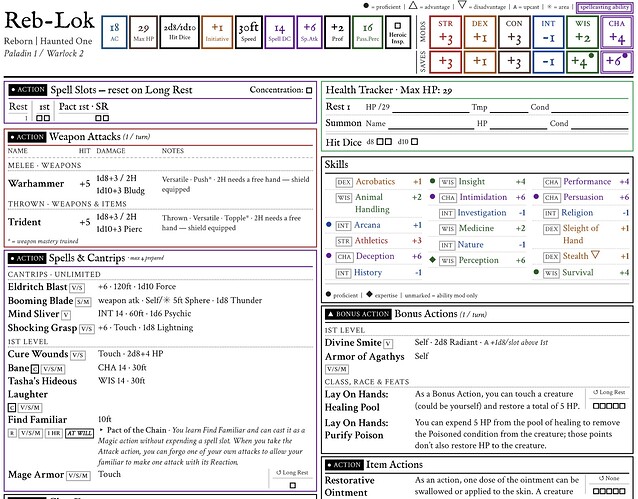Viewport: 638px width, 499px height.
Task: Click the spellcasting ability legend box
Action: tap(604, 7)
